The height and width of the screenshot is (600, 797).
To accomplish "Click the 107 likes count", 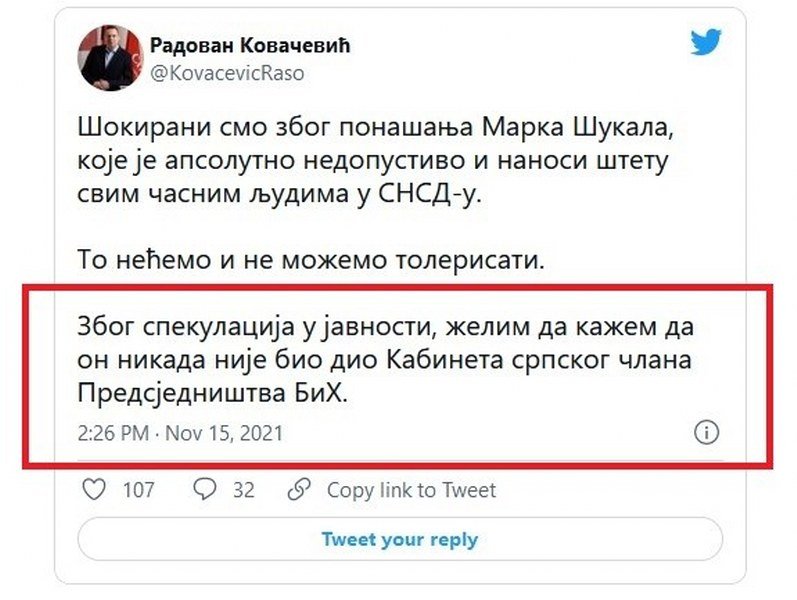I will (138, 490).
